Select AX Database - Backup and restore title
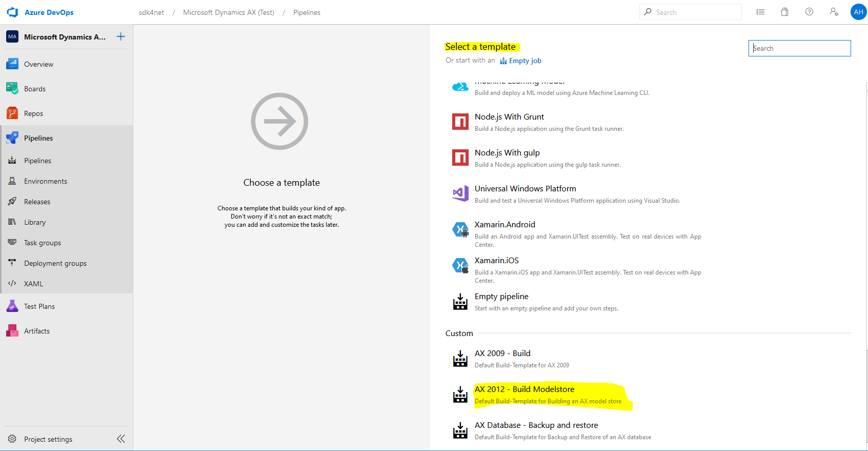Screen dimensions: 868x451 coord(536,425)
